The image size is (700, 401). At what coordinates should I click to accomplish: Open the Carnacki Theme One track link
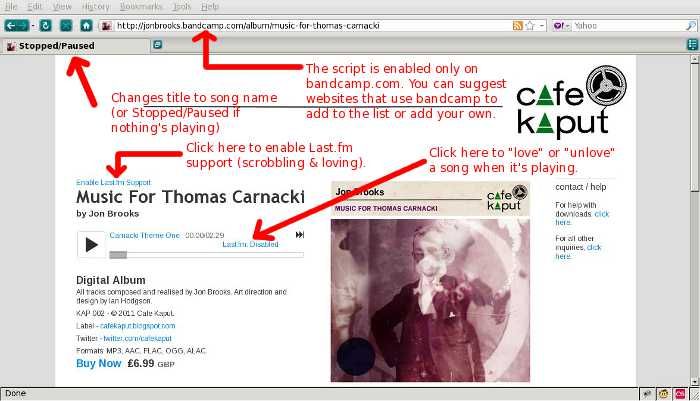pos(145,235)
